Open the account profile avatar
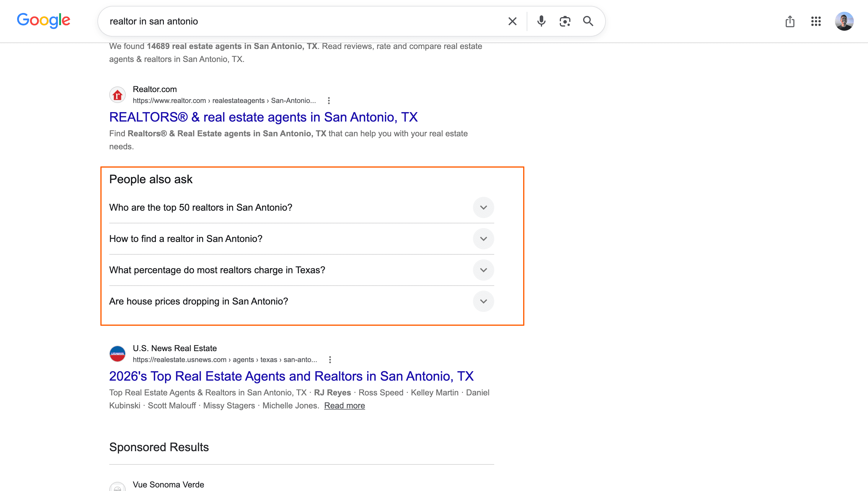The width and height of the screenshot is (868, 491). 844,21
